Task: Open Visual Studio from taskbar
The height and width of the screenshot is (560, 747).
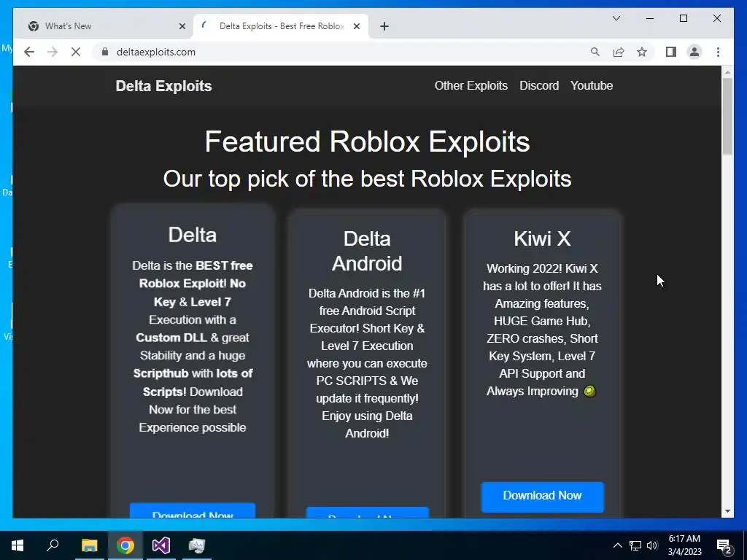Action: 161,545
